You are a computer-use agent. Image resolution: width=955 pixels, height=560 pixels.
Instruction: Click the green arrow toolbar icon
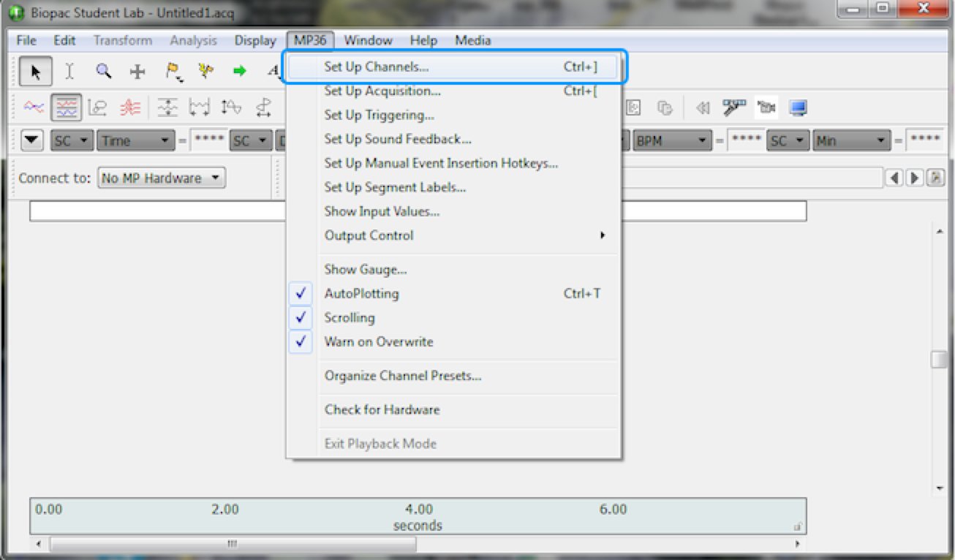click(239, 71)
